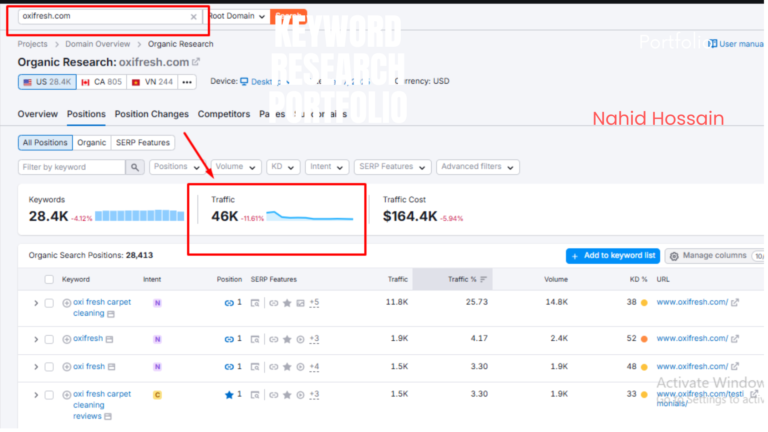Image resolution: width=768 pixels, height=432 pixels.
Task: Open external URL icon in oxi fresh row
Action: pos(735,367)
